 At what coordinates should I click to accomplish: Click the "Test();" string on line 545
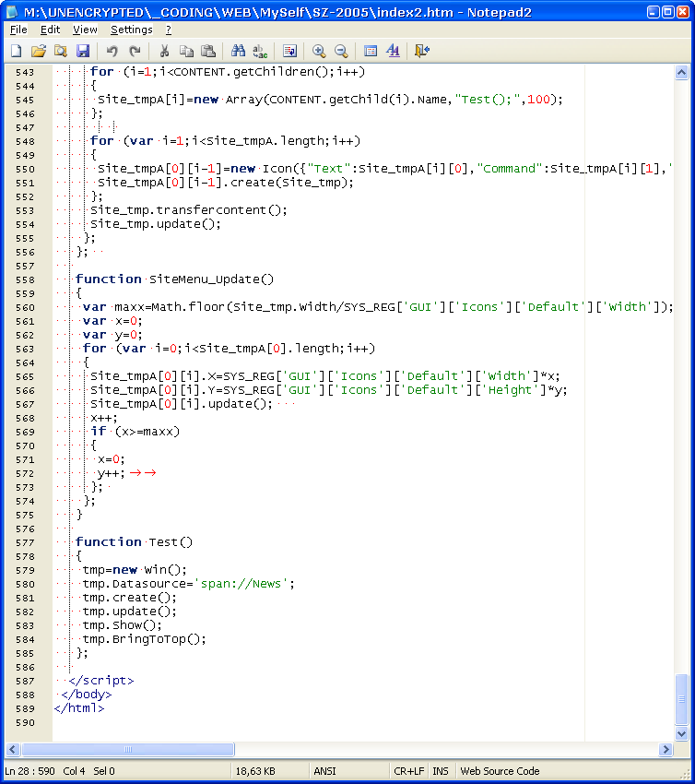pyautogui.click(x=488, y=99)
